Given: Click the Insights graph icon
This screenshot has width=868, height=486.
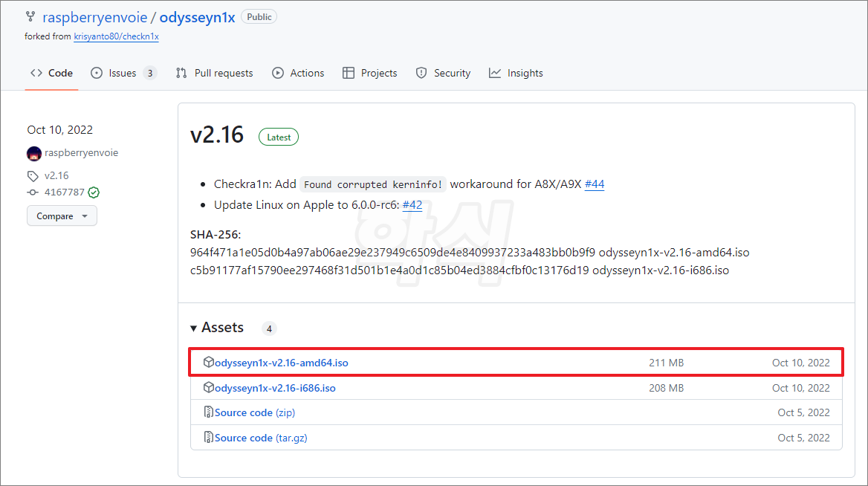Looking at the screenshot, I should [x=495, y=73].
